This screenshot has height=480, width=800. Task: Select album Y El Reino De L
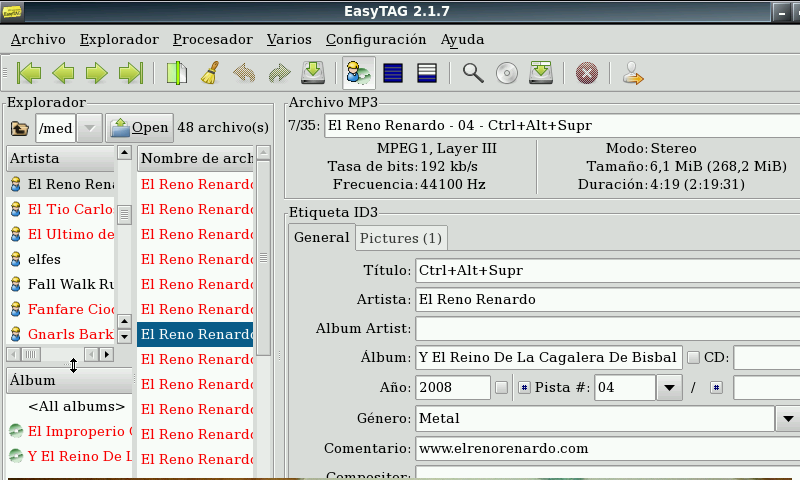(x=69, y=457)
